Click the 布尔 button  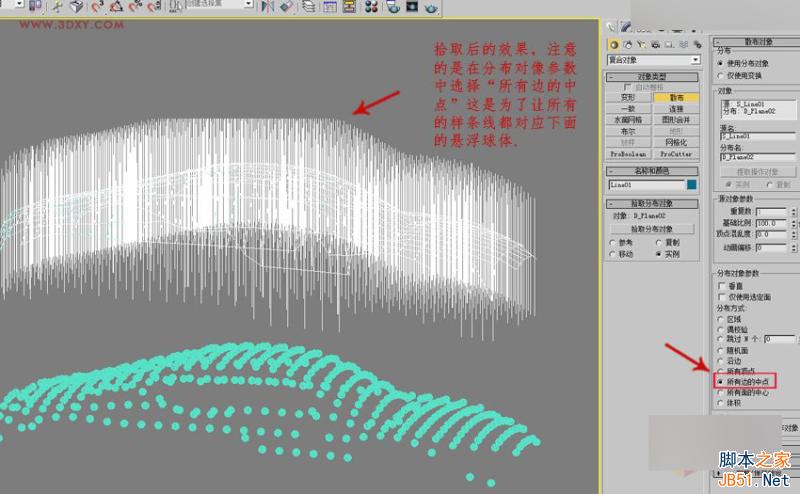pyautogui.click(x=628, y=131)
